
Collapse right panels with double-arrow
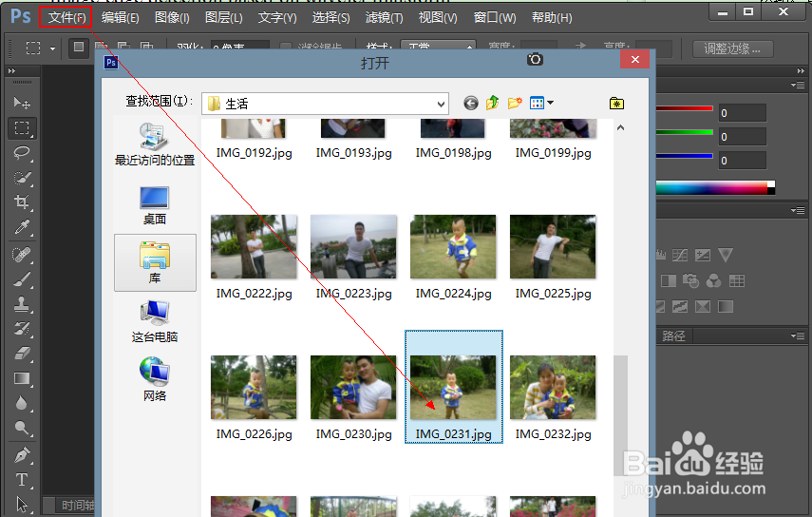[x=801, y=71]
